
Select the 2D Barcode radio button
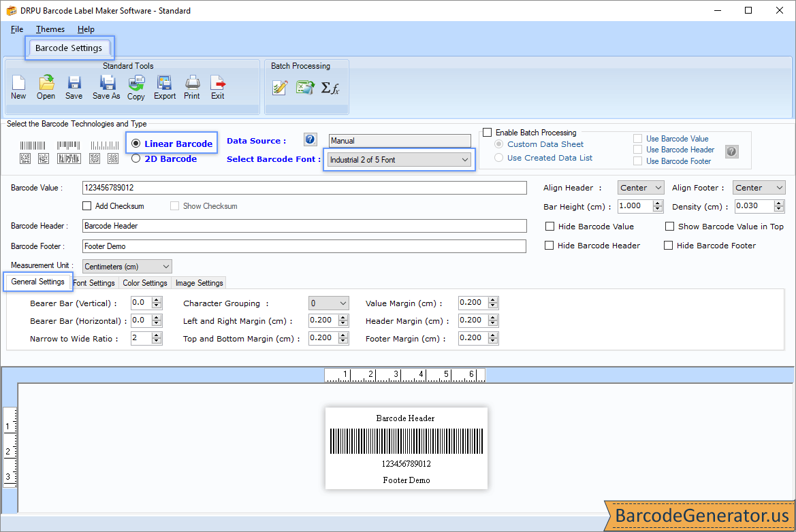136,159
